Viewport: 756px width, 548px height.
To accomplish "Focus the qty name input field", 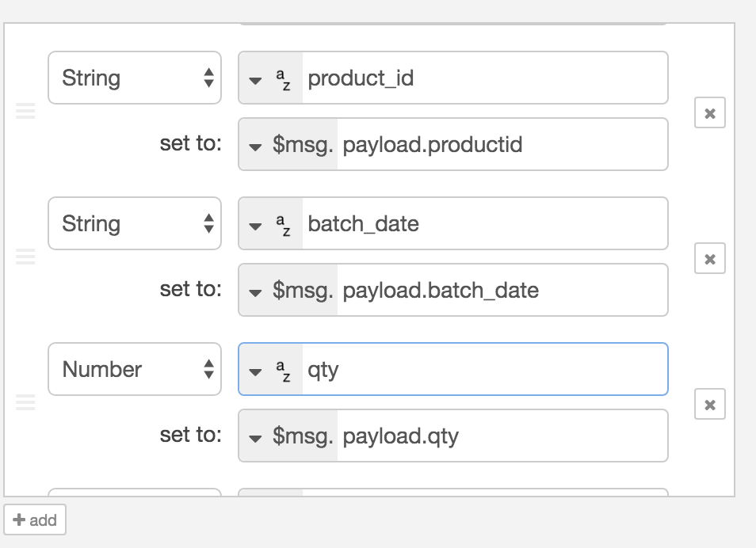I will coord(484,369).
